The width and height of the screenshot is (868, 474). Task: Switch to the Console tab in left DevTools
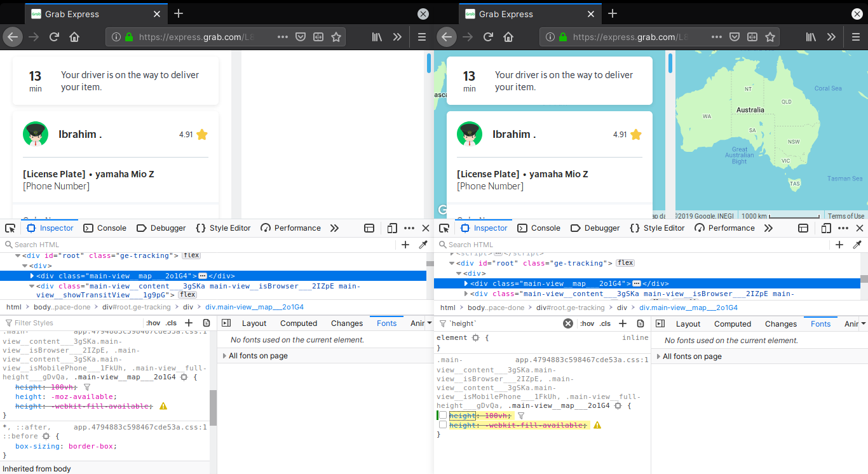pyautogui.click(x=105, y=228)
